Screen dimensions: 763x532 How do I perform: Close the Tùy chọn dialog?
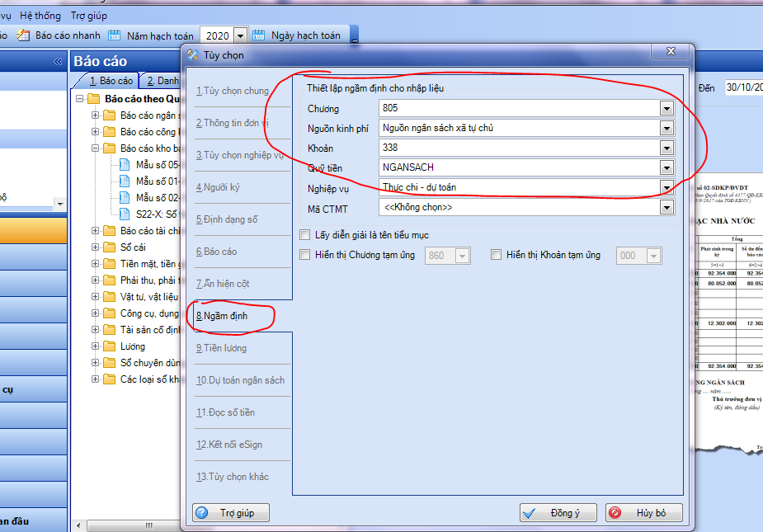pos(671,51)
